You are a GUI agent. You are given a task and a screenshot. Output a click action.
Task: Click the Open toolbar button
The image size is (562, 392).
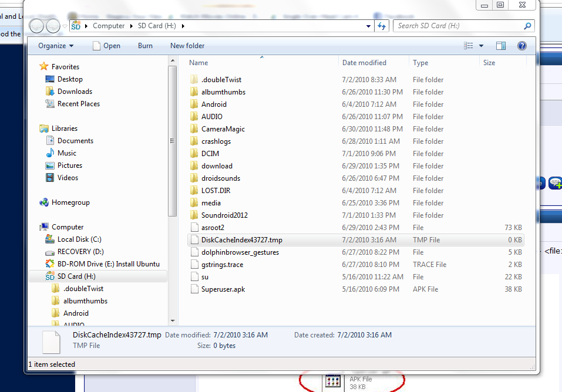pyautogui.click(x=106, y=46)
